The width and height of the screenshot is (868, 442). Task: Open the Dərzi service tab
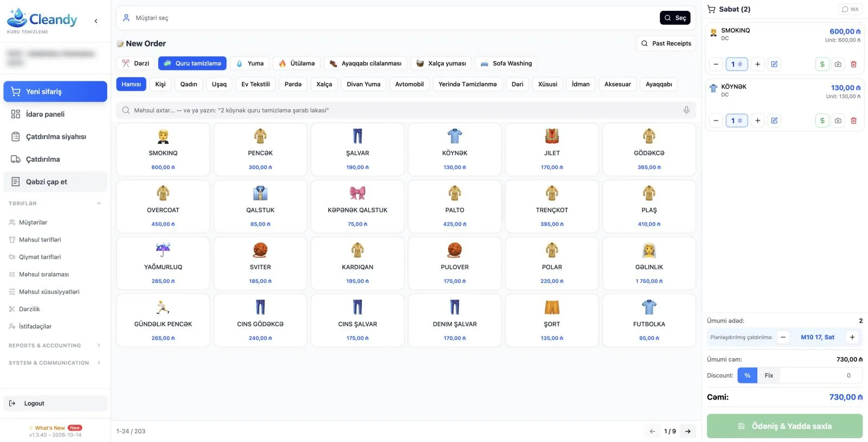(136, 64)
